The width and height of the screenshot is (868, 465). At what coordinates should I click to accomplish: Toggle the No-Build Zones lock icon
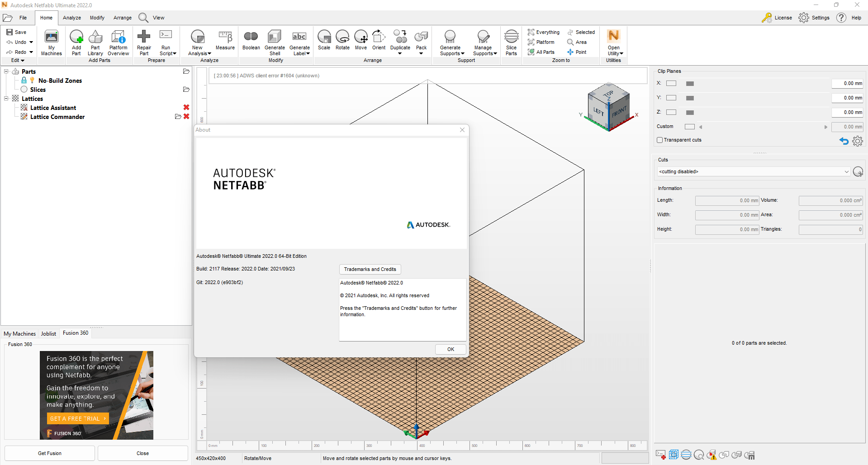coord(24,80)
